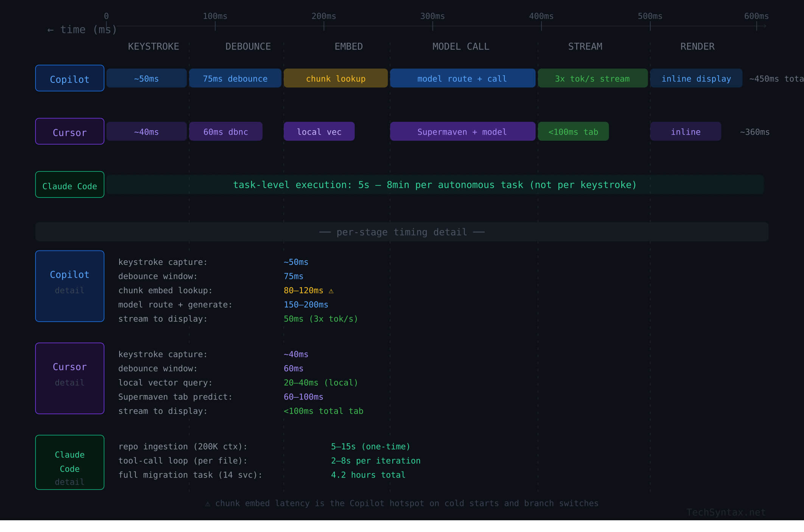This screenshot has height=532, width=804.
Task: Click the model route + call block
Action: pos(462,78)
